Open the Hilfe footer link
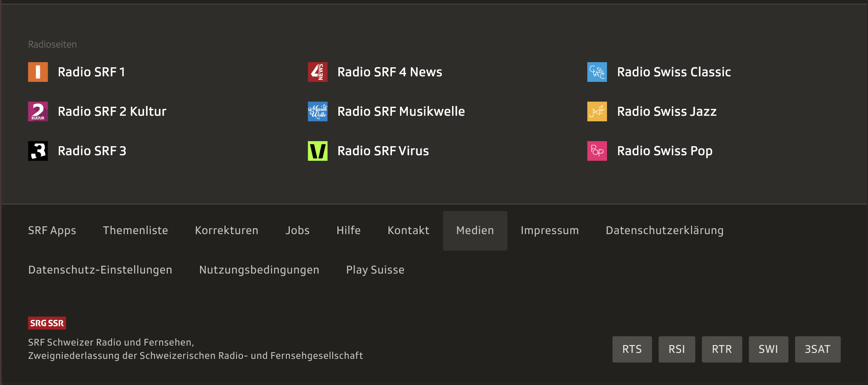This screenshot has width=868, height=385. pyautogui.click(x=349, y=231)
